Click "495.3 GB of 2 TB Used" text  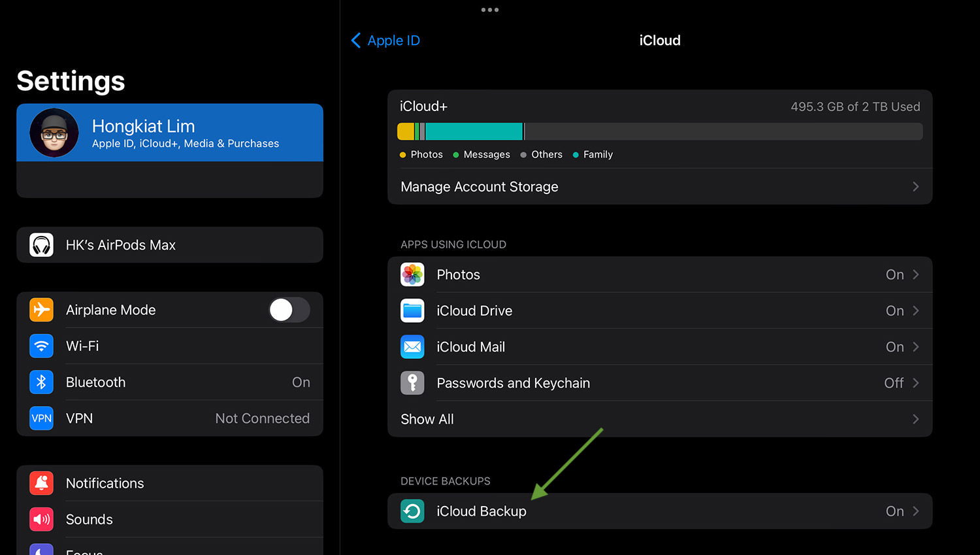[855, 107]
